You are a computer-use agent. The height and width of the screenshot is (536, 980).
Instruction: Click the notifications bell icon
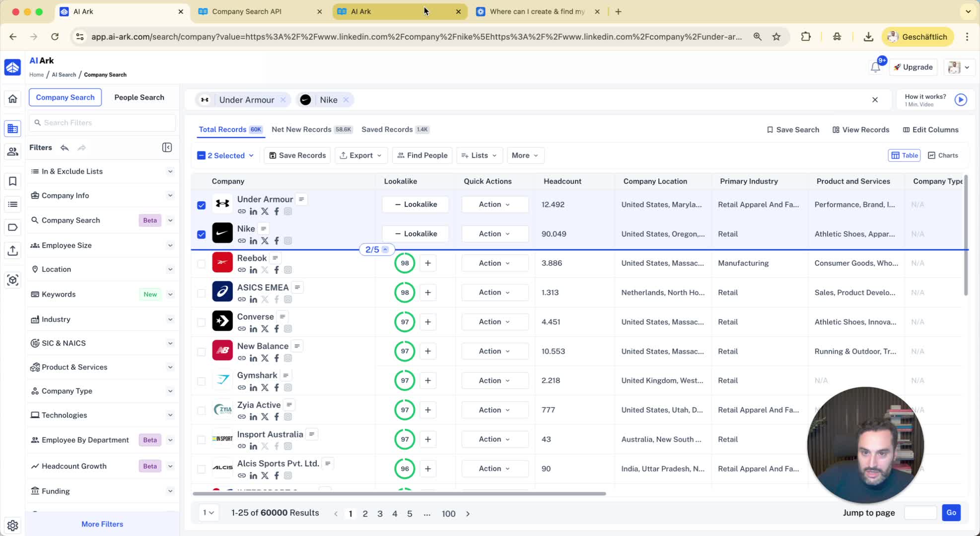[875, 67]
